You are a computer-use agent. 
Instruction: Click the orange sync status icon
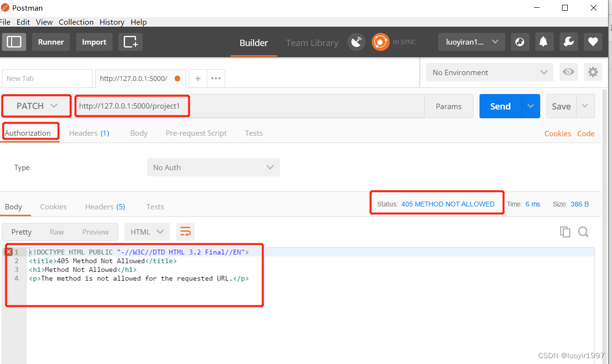tap(380, 42)
